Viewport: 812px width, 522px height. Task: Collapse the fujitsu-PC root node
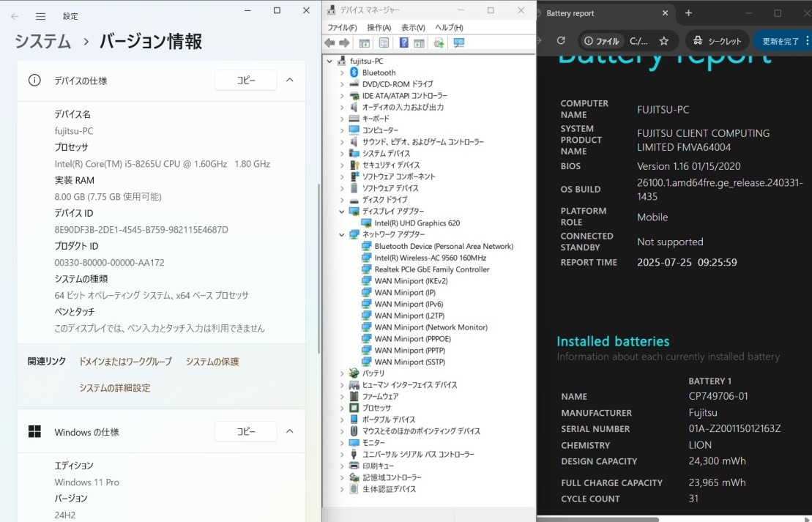[330, 61]
